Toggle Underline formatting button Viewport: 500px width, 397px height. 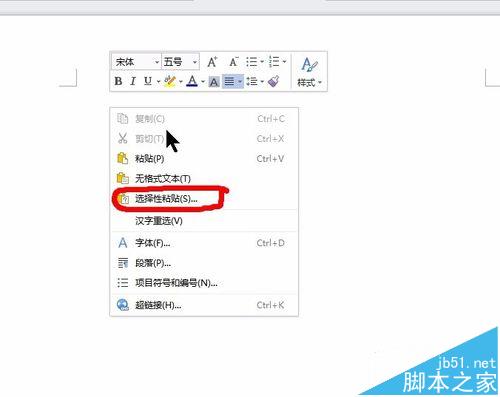pos(148,81)
